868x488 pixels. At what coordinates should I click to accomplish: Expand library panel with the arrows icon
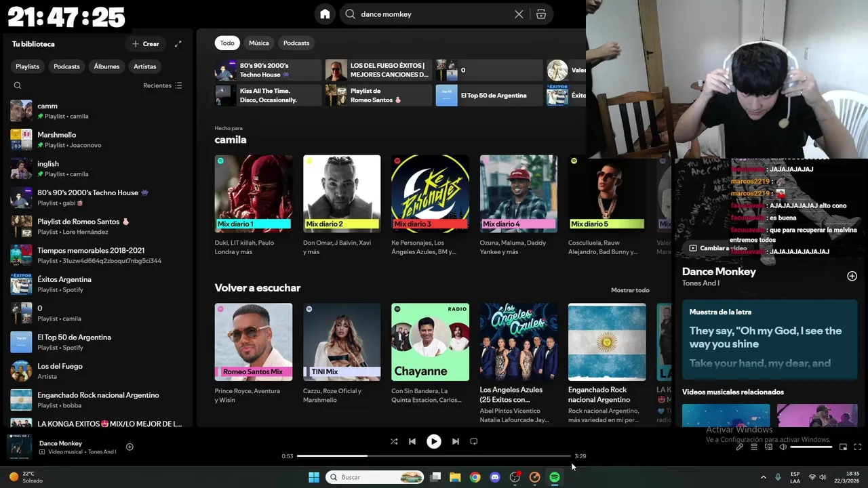pyautogui.click(x=178, y=44)
